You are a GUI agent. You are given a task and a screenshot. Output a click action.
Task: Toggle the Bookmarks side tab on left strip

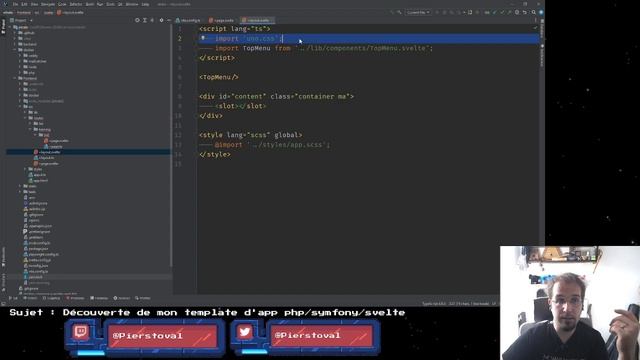click(3, 257)
